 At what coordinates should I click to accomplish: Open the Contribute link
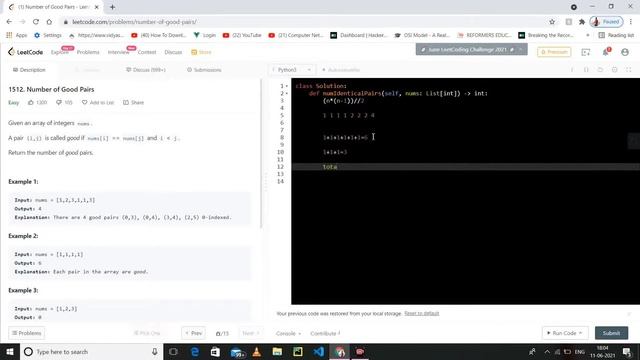[x=325, y=333]
